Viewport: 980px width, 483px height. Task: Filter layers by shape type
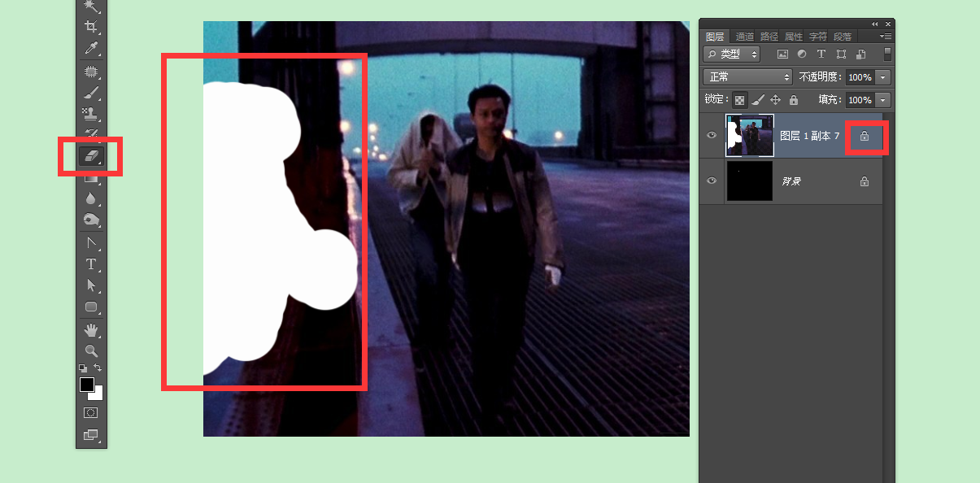(x=841, y=54)
